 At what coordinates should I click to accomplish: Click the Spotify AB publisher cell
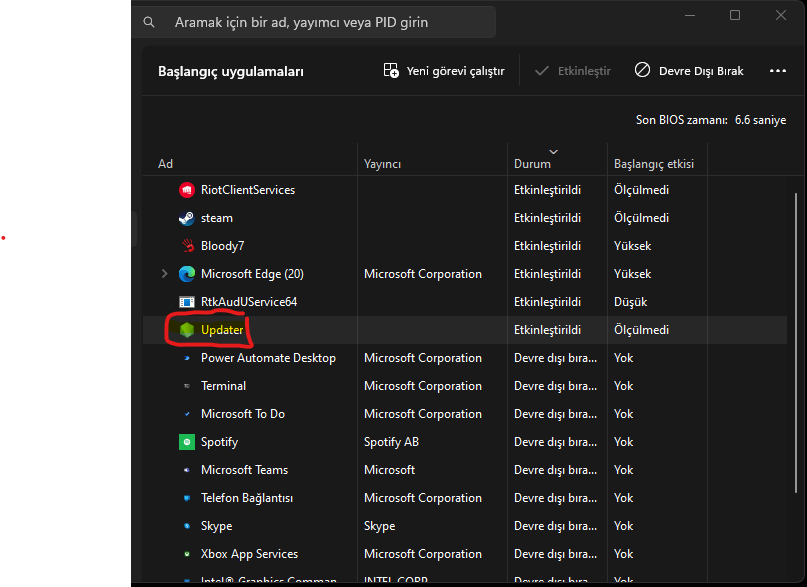point(391,442)
